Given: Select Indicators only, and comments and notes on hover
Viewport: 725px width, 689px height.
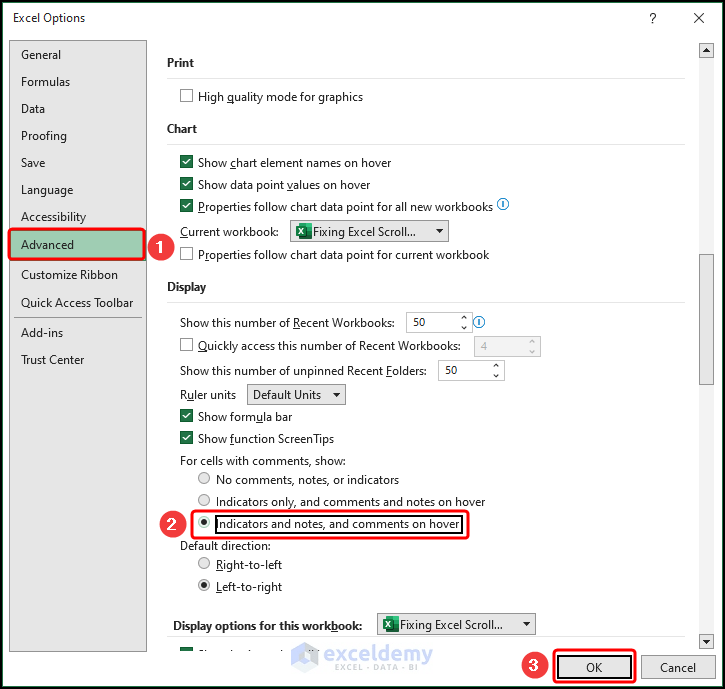Looking at the screenshot, I should coord(204,500).
